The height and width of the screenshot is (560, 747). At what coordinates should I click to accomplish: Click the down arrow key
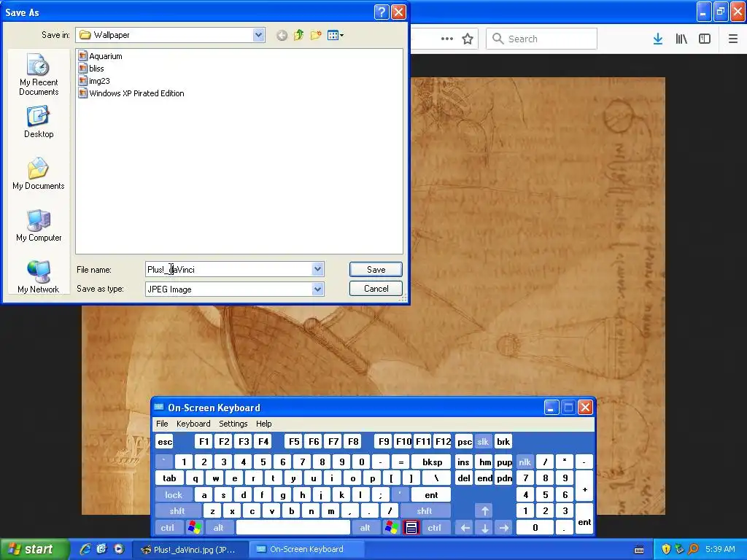click(484, 528)
